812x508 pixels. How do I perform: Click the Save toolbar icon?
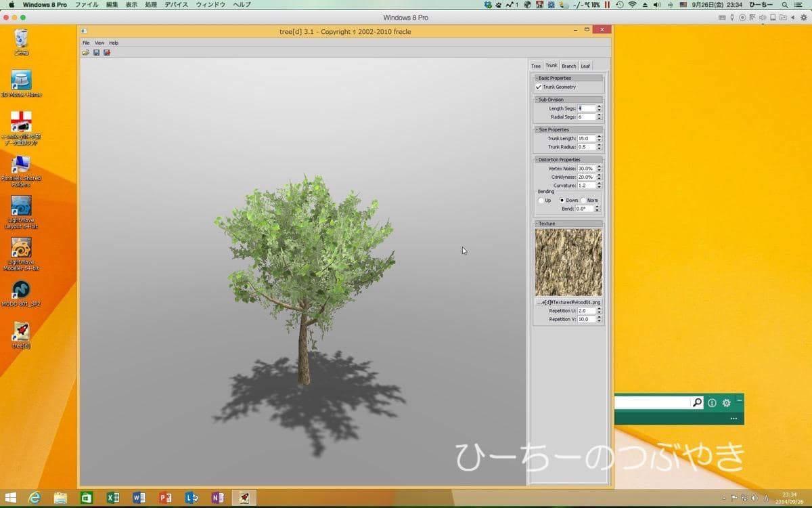(96, 52)
